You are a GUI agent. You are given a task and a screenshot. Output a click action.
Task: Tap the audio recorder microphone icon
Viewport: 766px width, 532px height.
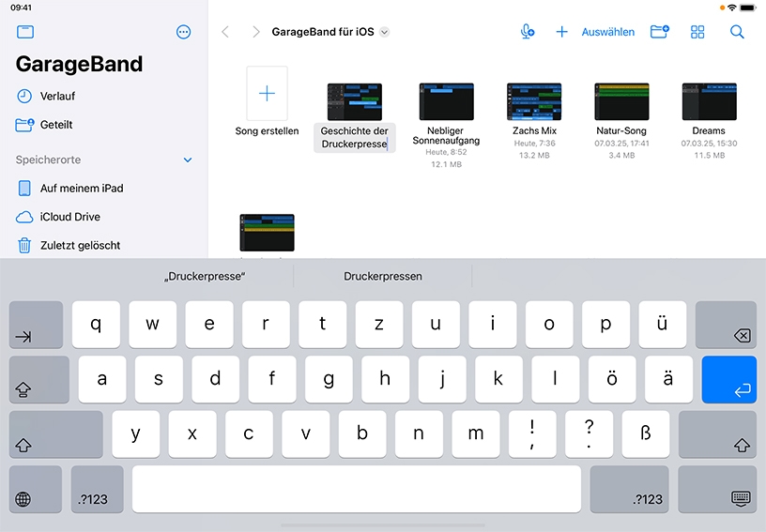(528, 32)
